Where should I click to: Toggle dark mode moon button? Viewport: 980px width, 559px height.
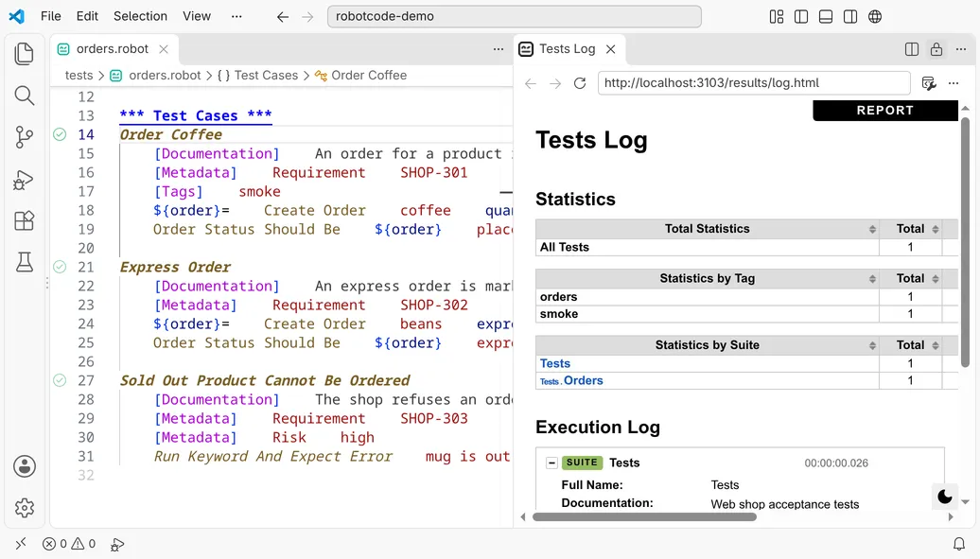[944, 497]
